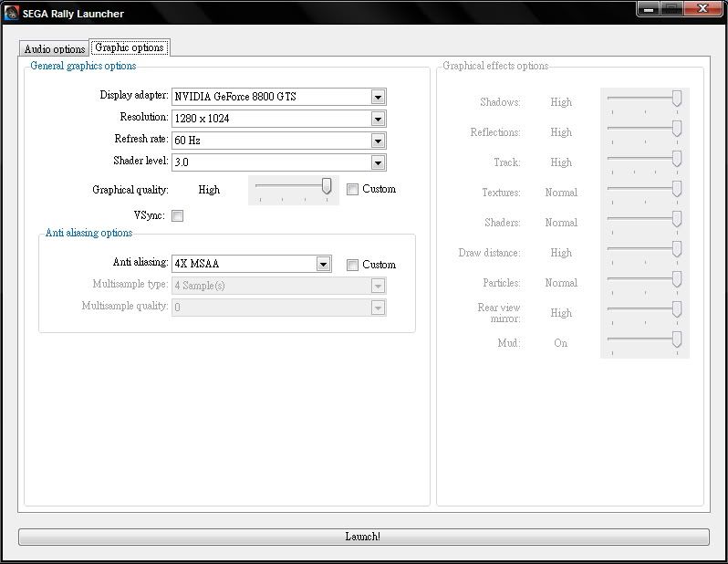Switch to the Audio options tab
The height and width of the screenshot is (564, 728).
(x=55, y=49)
